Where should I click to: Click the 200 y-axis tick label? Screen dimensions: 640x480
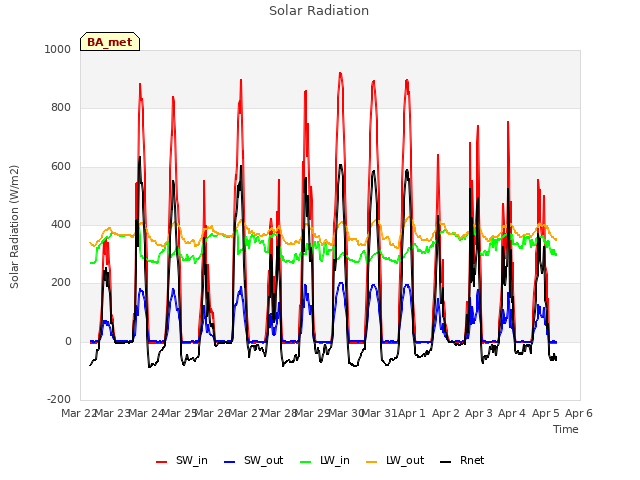pyautogui.click(x=61, y=282)
